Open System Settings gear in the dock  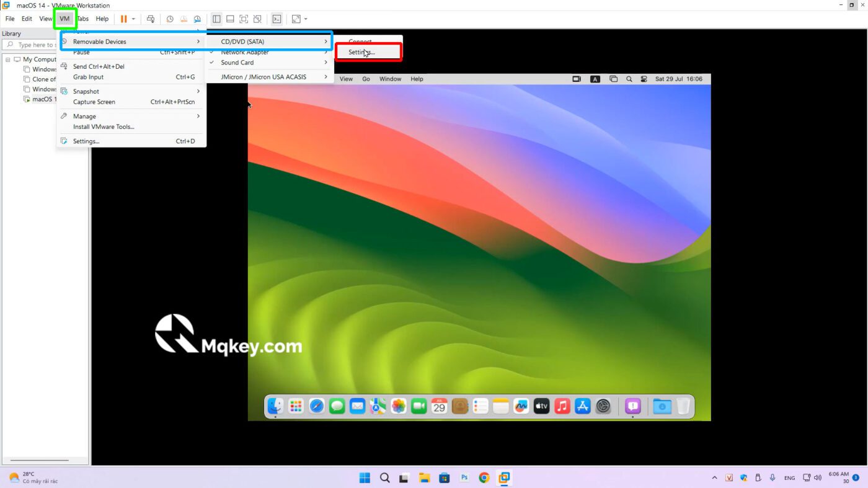(x=603, y=406)
